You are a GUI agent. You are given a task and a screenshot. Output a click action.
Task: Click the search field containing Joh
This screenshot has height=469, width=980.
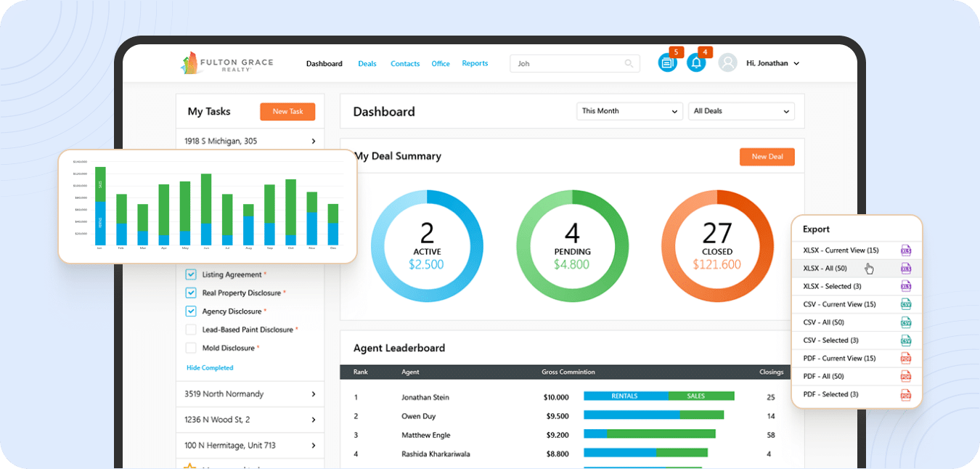tap(575, 64)
